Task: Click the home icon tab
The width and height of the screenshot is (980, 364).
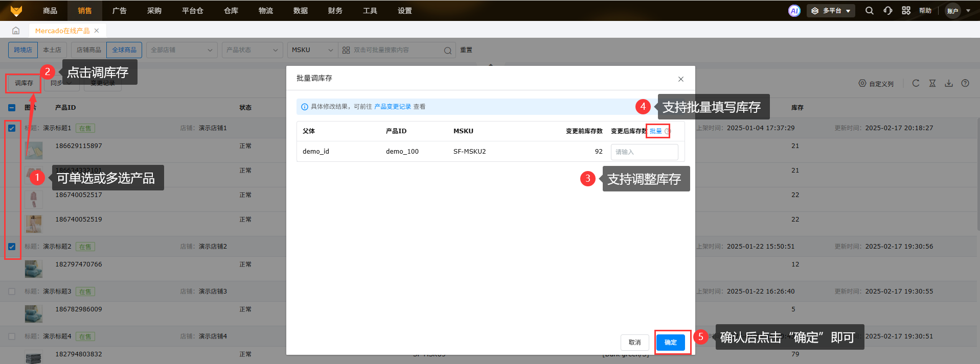Action: [x=16, y=31]
